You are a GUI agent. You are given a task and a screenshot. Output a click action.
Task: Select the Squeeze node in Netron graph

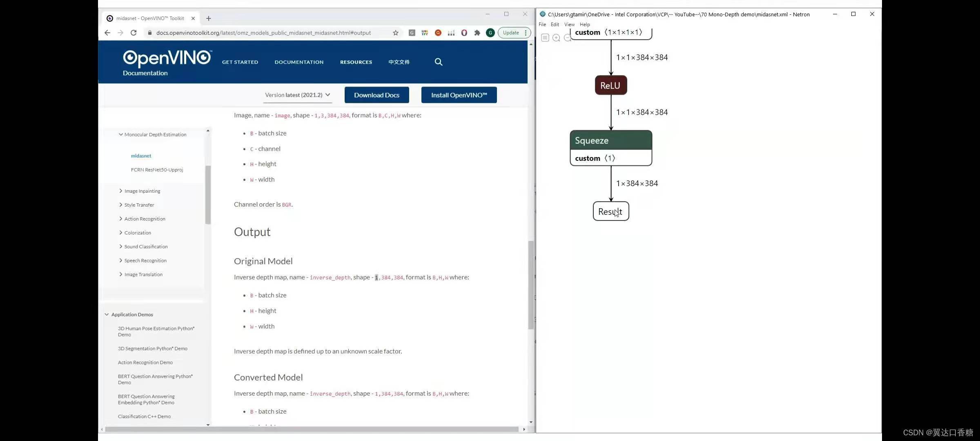point(611,148)
